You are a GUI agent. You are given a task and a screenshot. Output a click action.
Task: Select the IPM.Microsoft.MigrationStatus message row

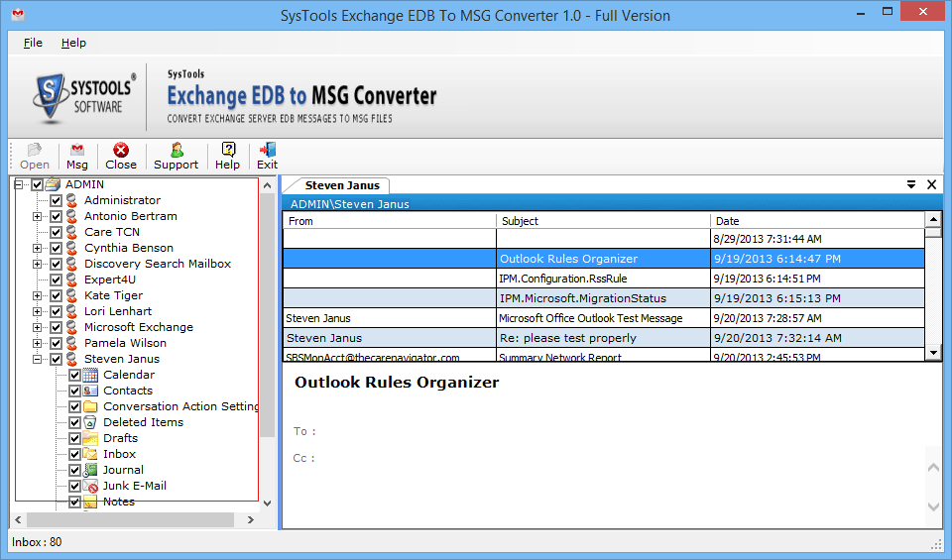click(x=604, y=298)
